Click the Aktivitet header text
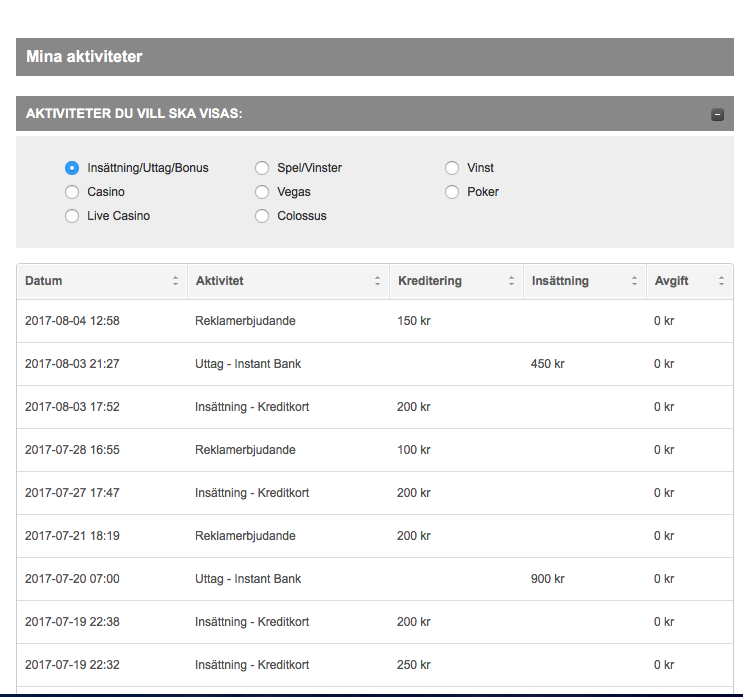The width and height of the screenshot is (743, 697). pos(219,281)
